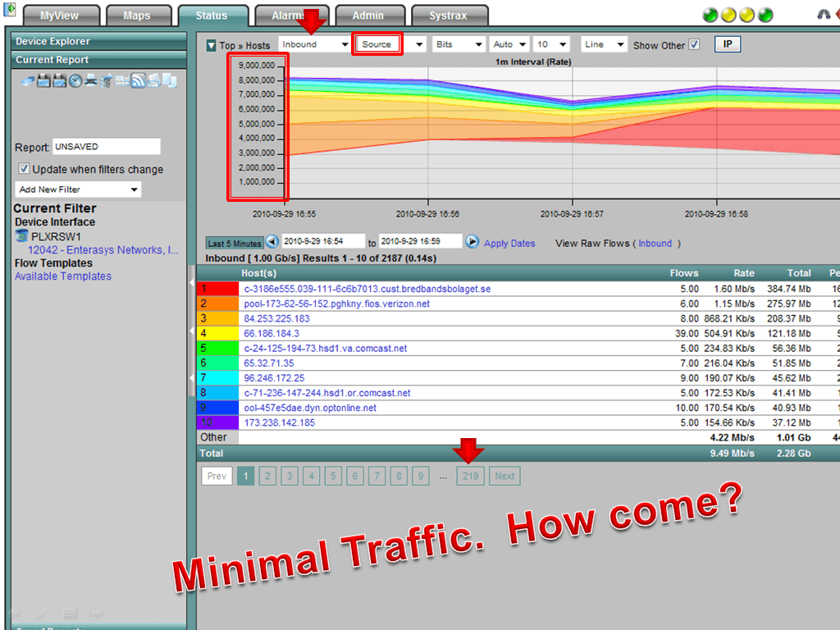Open the Source dropdown
The height and width of the screenshot is (630, 840).
[391, 44]
